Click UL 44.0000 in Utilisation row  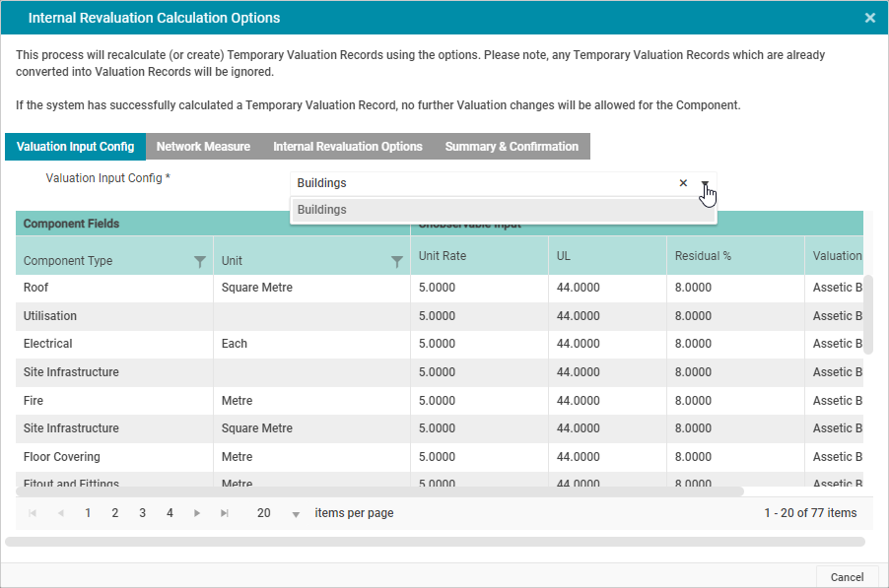[578, 316]
